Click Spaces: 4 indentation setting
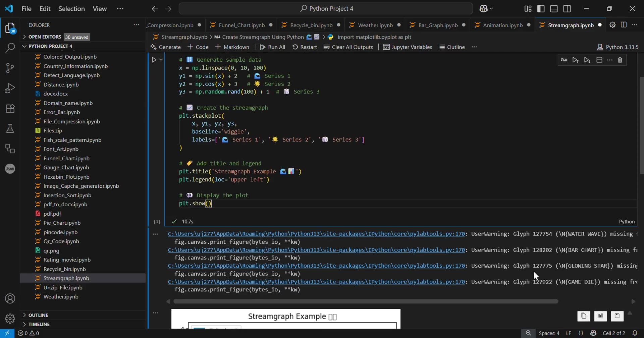 549,333
